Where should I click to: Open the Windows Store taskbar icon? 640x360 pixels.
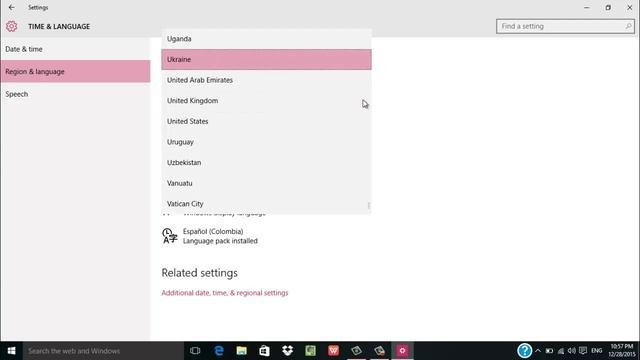click(264, 351)
